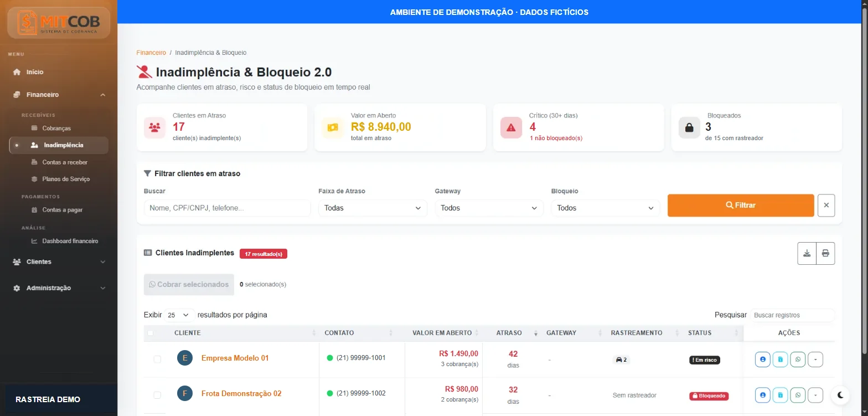The width and height of the screenshot is (868, 416).
Task: Download the delinquent clients list
Action: pos(807,253)
